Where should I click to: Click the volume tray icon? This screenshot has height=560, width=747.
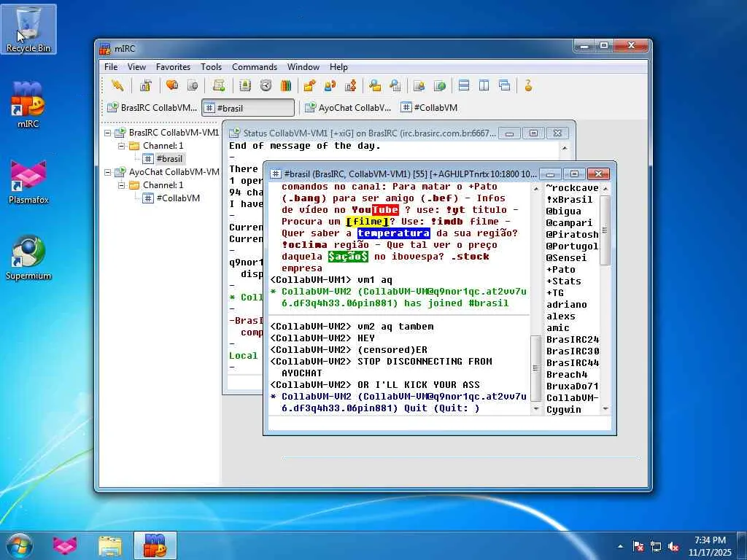point(673,547)
